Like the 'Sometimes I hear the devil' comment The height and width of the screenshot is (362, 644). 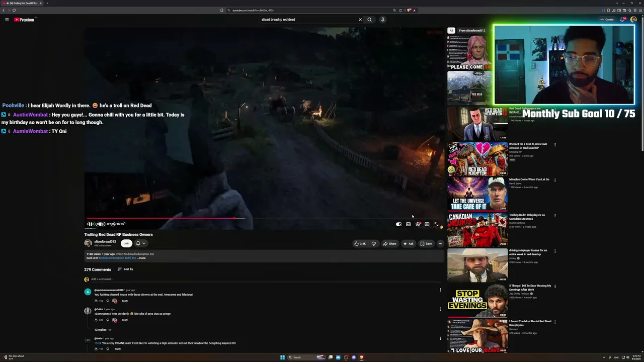(x=96, y=320)
